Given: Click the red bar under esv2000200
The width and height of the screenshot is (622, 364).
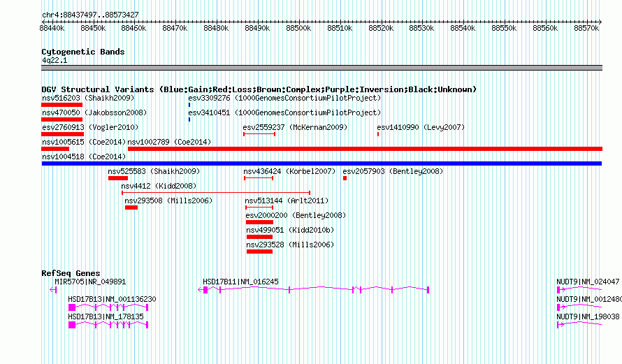Looking at the screenshot, I should (259, 222).
